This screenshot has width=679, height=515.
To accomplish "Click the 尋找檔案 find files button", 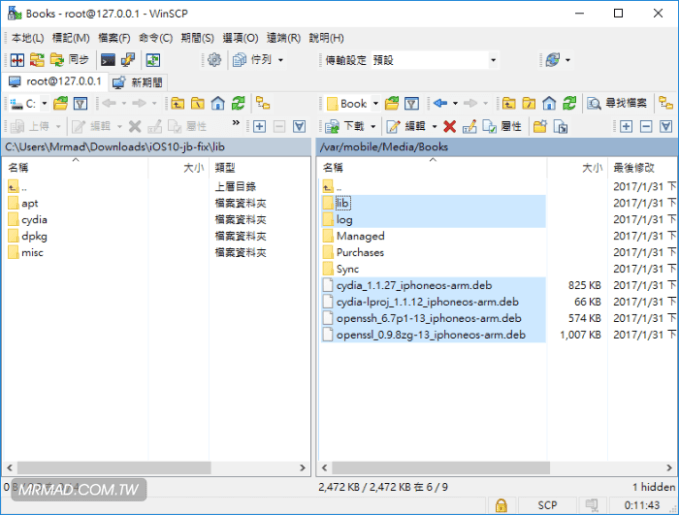I will (617, 104).
